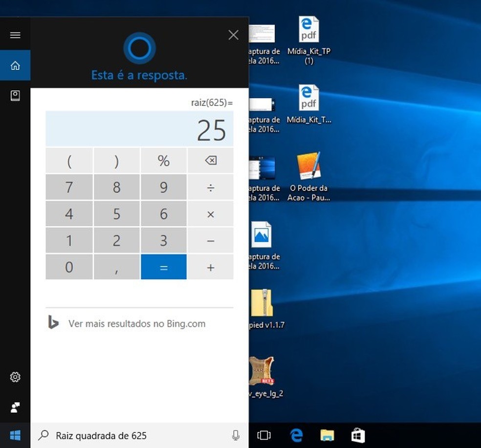Open the Windows Start button
The image size is (481, 448).
coord(15,435)
